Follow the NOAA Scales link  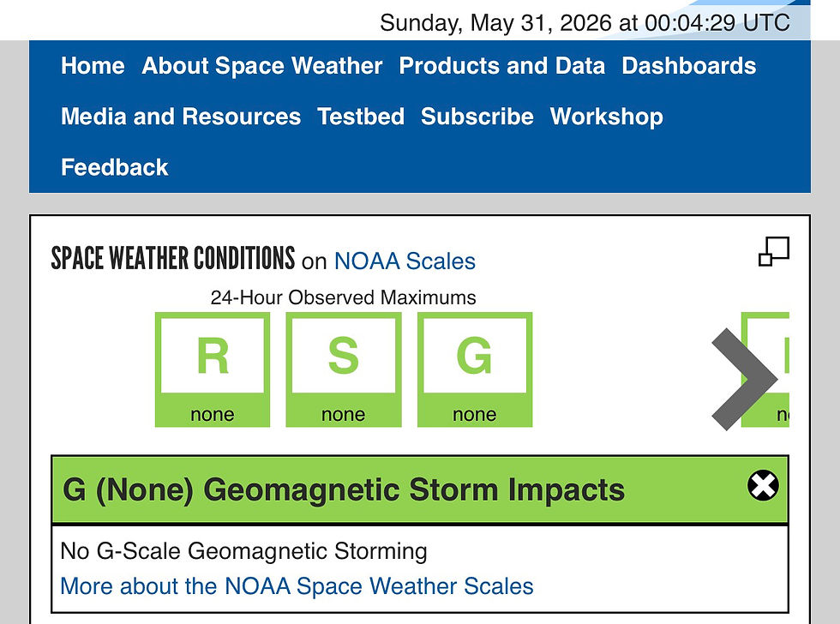pyautogui.click(x=405, y=261)
